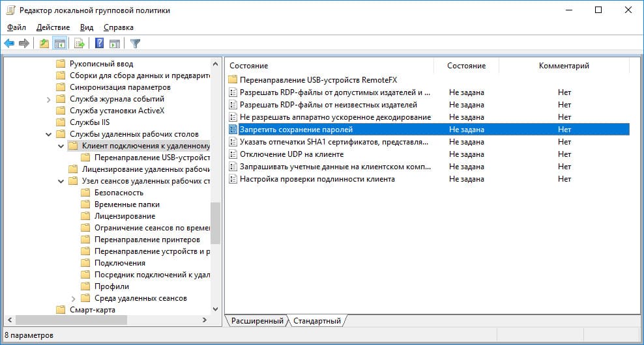Click the tree horizontal scrollbar right arrow
The width and height of the screenshot is (644, 345).
pos(204,320)
